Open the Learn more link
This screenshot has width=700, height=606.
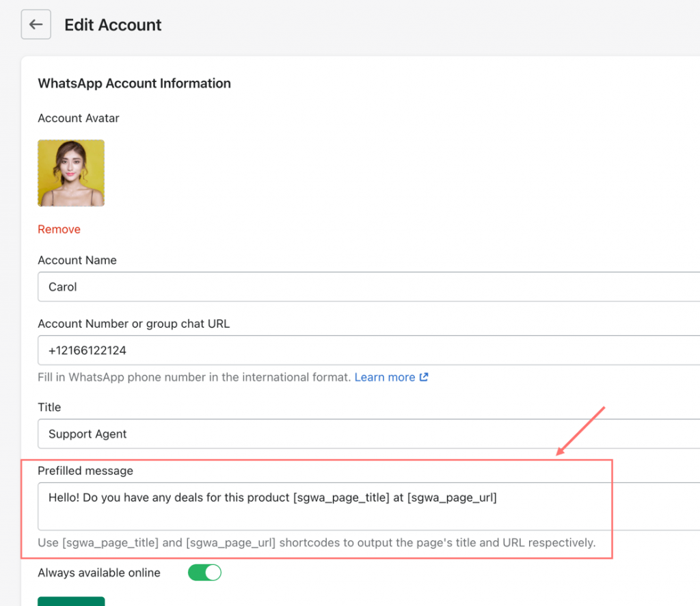tap(385, 377)
